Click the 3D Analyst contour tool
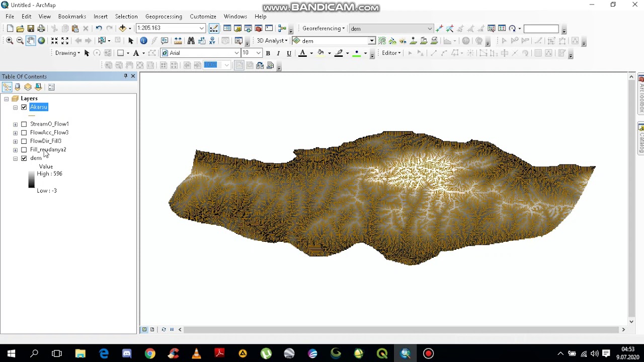 (x=382, y=41)
